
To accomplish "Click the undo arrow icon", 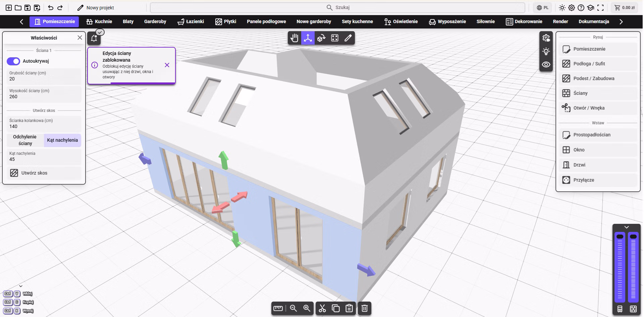I will 51,7.
